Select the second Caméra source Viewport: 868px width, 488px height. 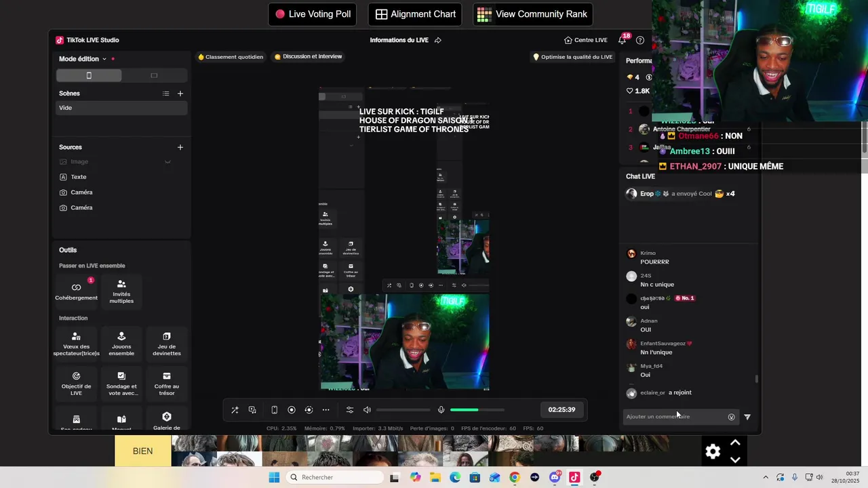81,208
